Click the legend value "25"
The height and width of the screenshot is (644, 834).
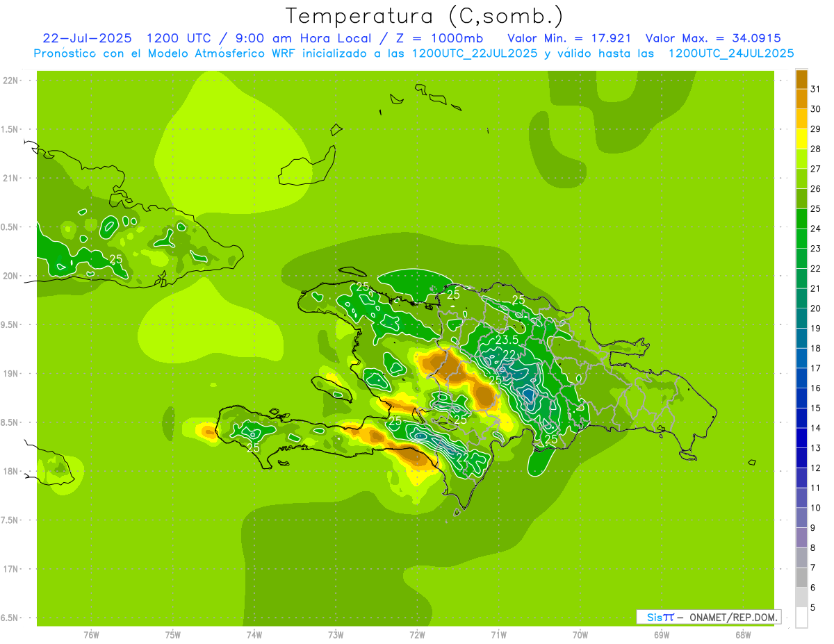[816, 208]
